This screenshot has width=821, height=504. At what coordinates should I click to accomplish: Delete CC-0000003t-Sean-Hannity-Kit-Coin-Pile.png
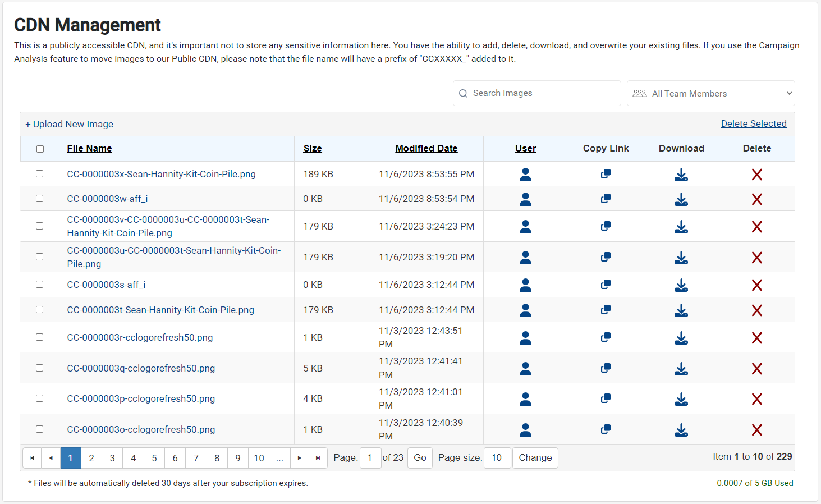(757, 309)
